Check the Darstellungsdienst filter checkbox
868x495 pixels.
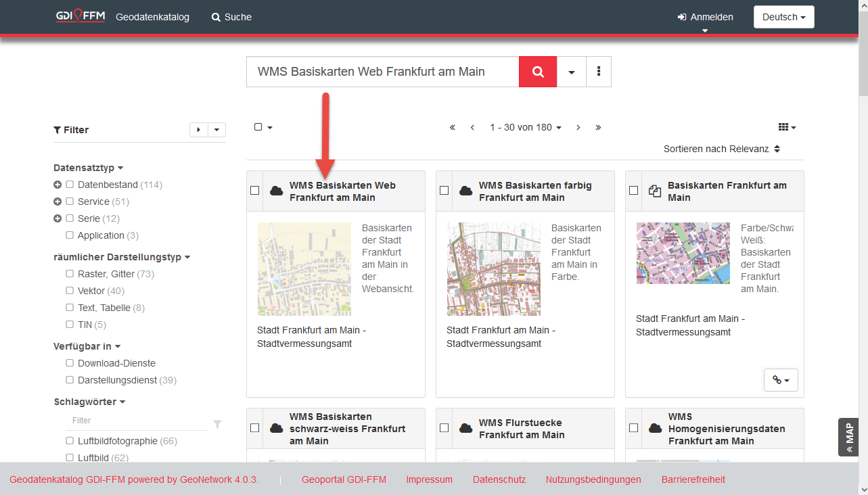[70, 380]
